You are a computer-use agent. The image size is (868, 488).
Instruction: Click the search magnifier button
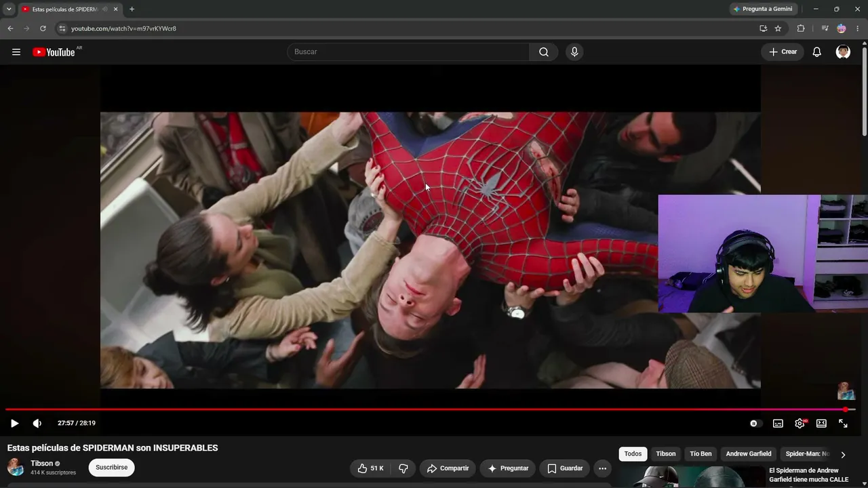click(544, 52)
